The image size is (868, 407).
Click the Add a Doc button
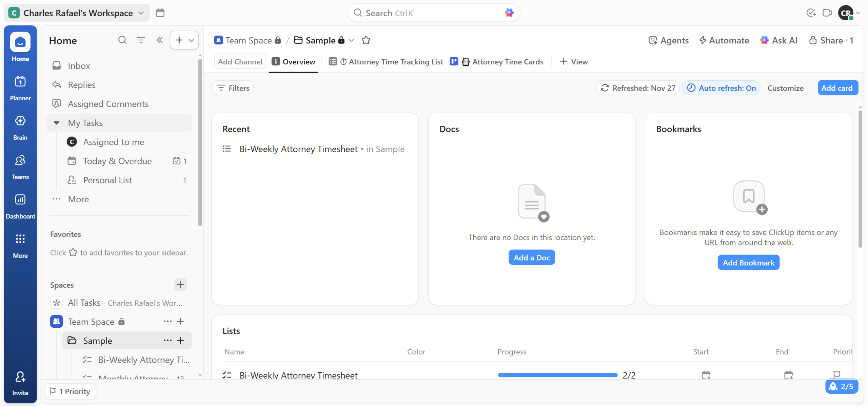[531, 258]
